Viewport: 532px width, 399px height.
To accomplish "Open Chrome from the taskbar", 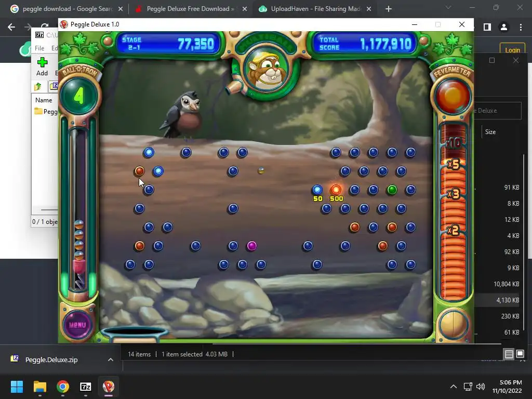I will [63, 387].
